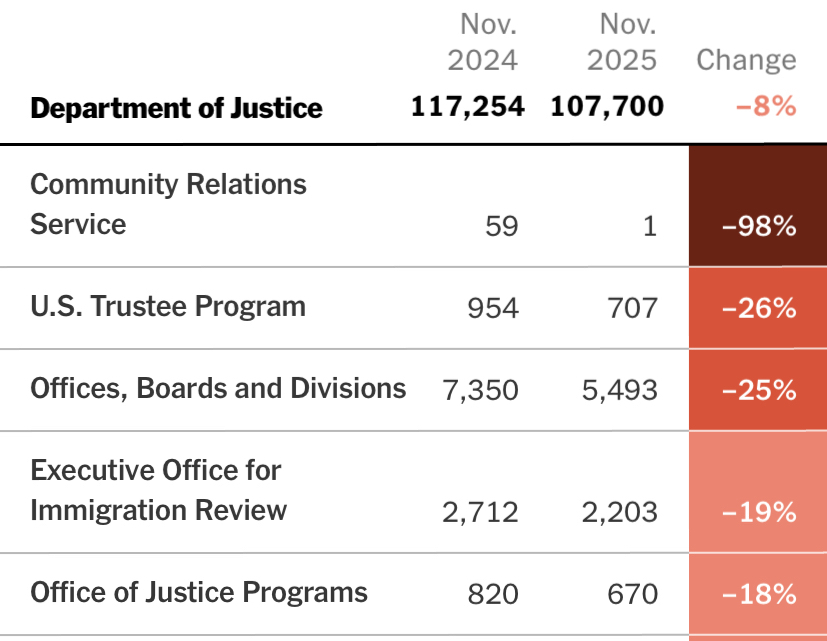Click the −25% change cell
This screenshot has height=641, width=827.
point(758,390)
